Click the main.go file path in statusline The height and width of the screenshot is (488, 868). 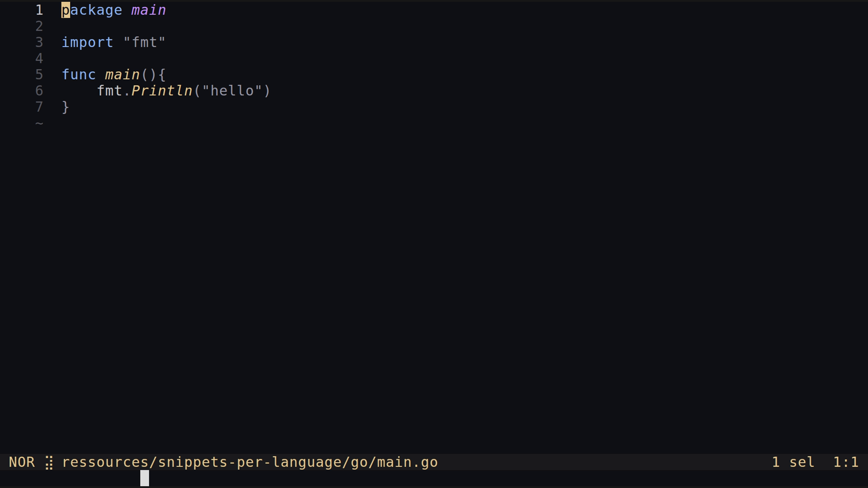250,462
